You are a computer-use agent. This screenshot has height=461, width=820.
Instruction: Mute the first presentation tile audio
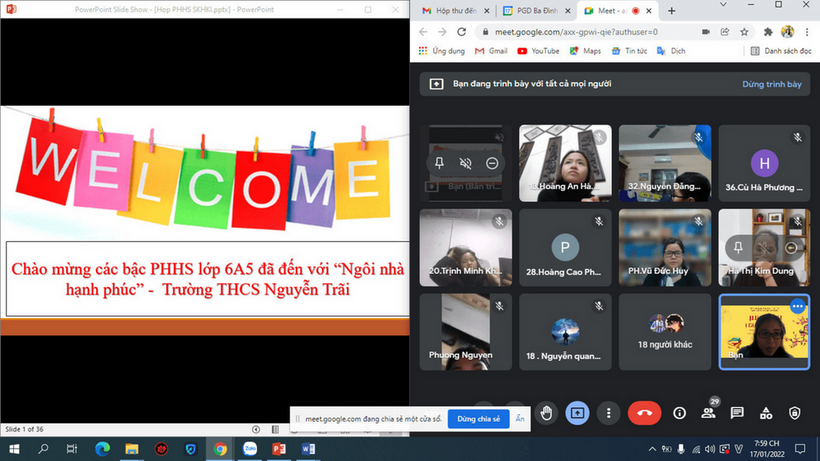tap(465, 163)
